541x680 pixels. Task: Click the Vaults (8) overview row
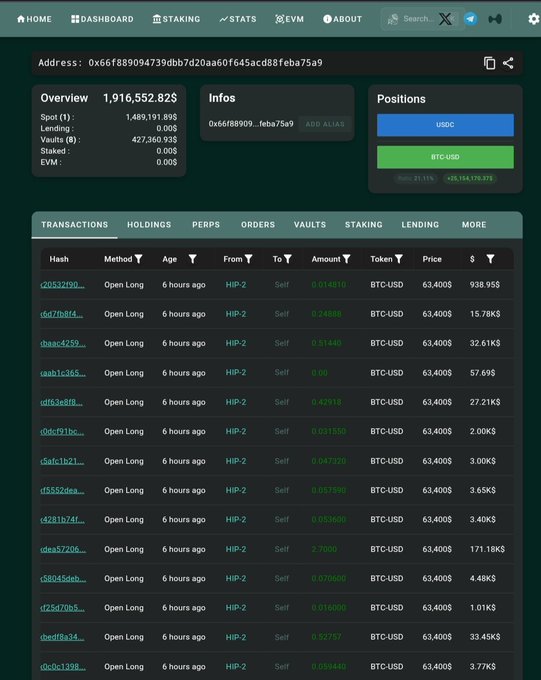(x=108, y=140)
